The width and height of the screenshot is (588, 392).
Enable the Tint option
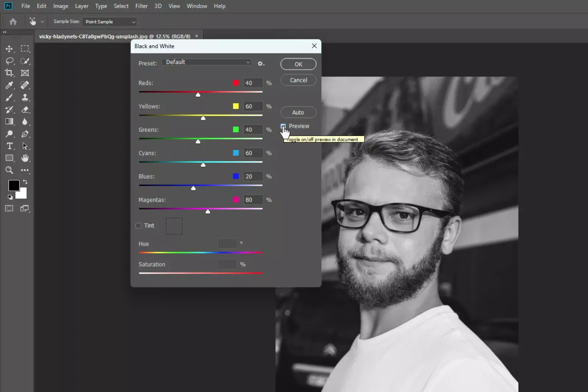pos(139,225)
